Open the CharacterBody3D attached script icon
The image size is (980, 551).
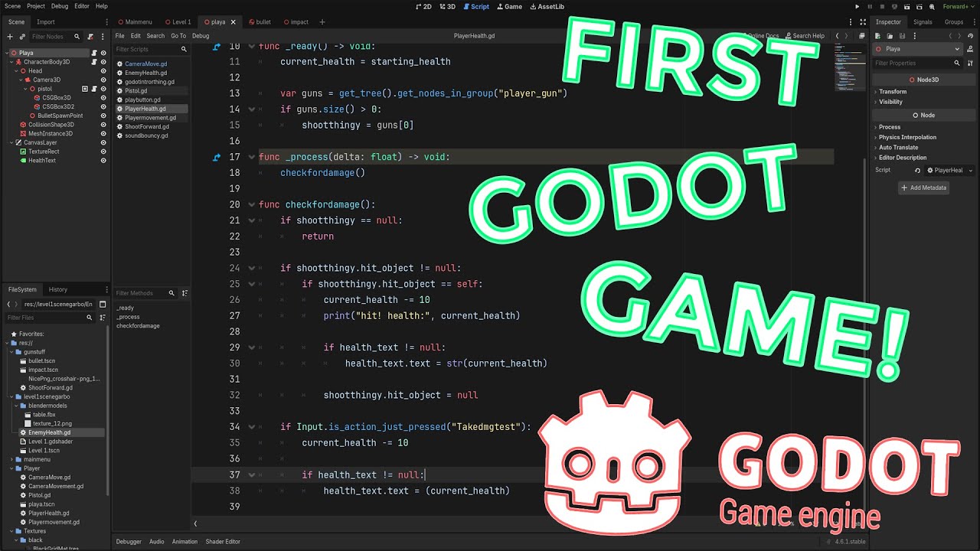tap(94, 62)
